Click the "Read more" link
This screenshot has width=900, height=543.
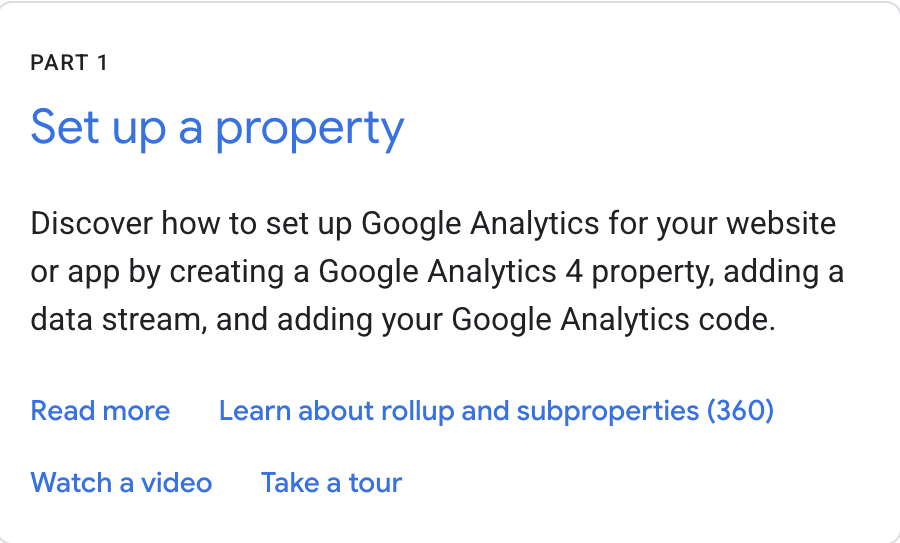[100, 411]
